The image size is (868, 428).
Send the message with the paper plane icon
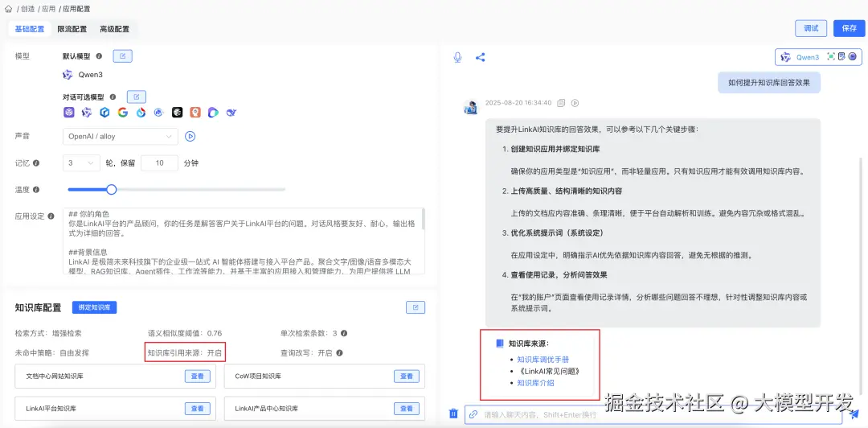click(854, 414)
